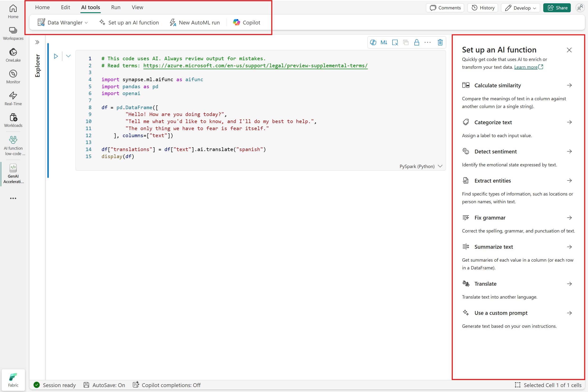Open more cell commands ellipsis
588x392 pixels.
pyautogui.click(x=428, y=43)
